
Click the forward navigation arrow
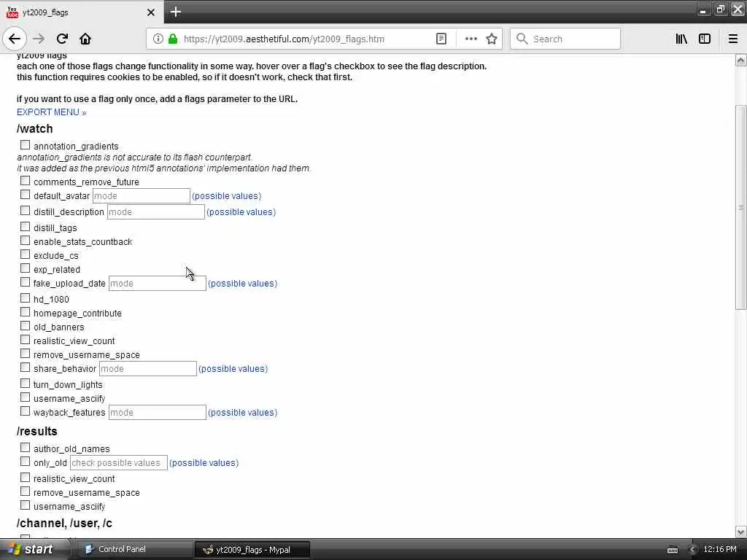point(39,39)
